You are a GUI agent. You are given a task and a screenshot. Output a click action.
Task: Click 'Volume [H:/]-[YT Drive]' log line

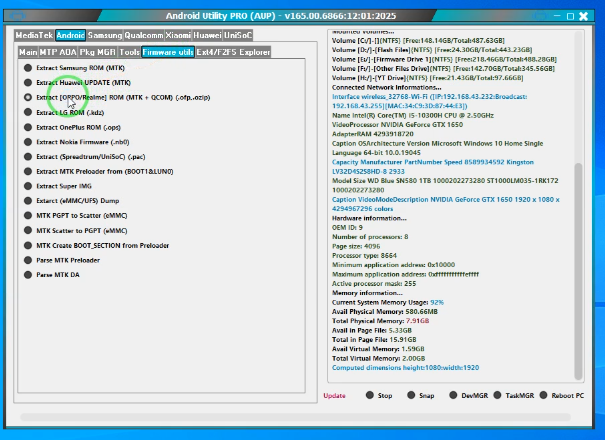[x=428, y=78]
